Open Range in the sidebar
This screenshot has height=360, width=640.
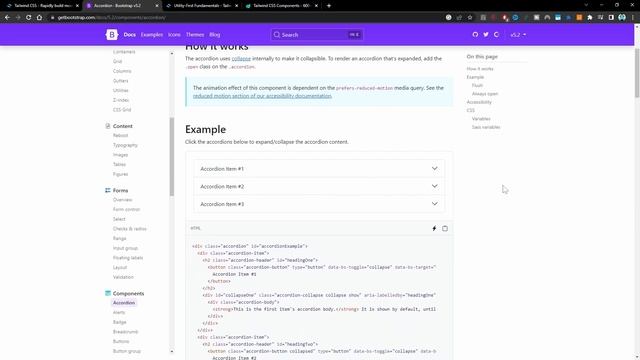120,238
